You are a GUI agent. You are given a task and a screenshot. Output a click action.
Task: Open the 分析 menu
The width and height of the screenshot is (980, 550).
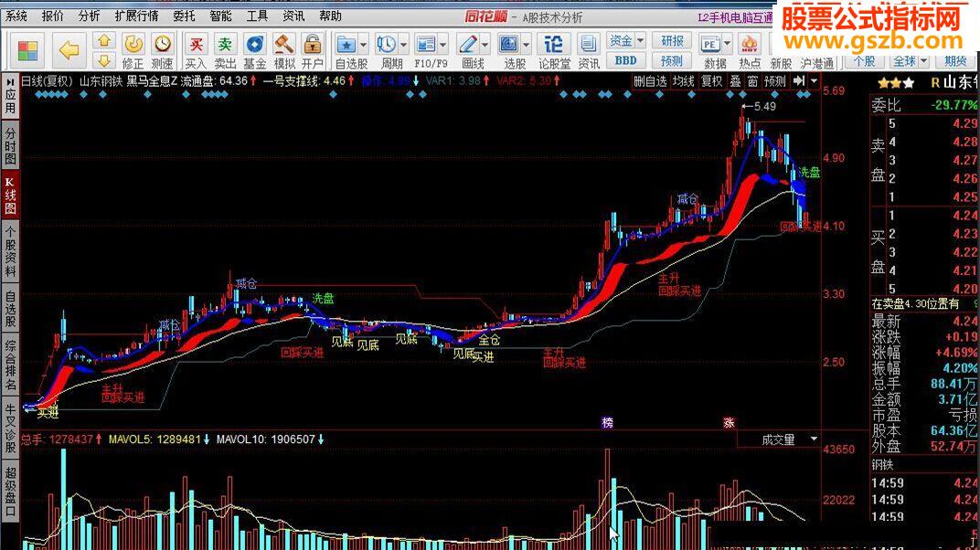89,16
